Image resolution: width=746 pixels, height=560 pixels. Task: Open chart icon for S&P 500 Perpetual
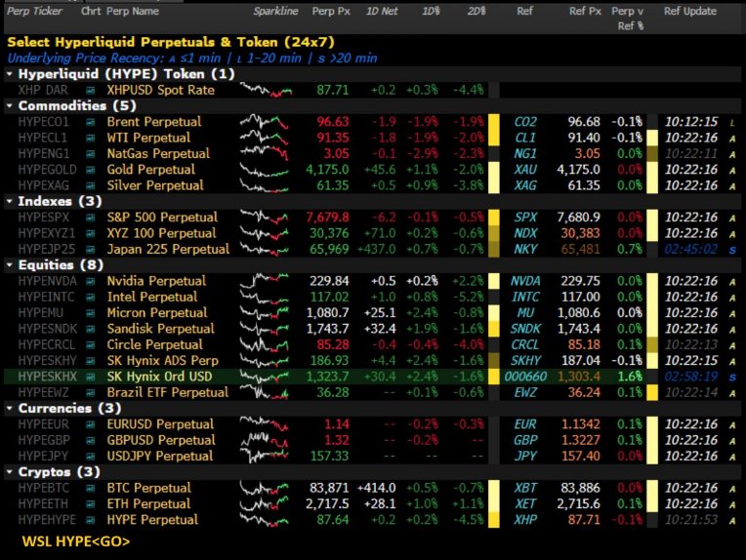pos(91,218)
